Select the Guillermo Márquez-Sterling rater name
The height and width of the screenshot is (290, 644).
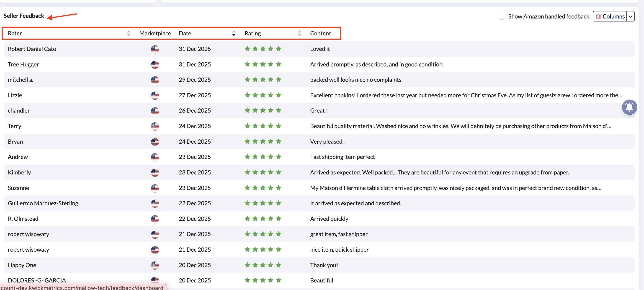[43, 203]
